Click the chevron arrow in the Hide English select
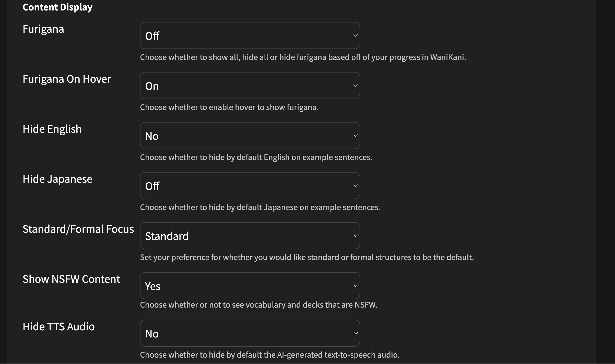 click(356, 136)
